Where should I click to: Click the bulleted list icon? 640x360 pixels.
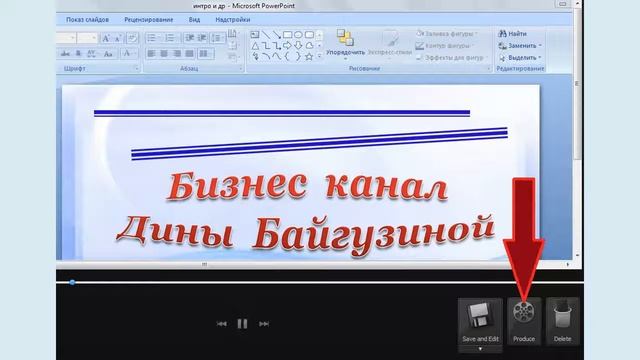[x=152, y=38]
